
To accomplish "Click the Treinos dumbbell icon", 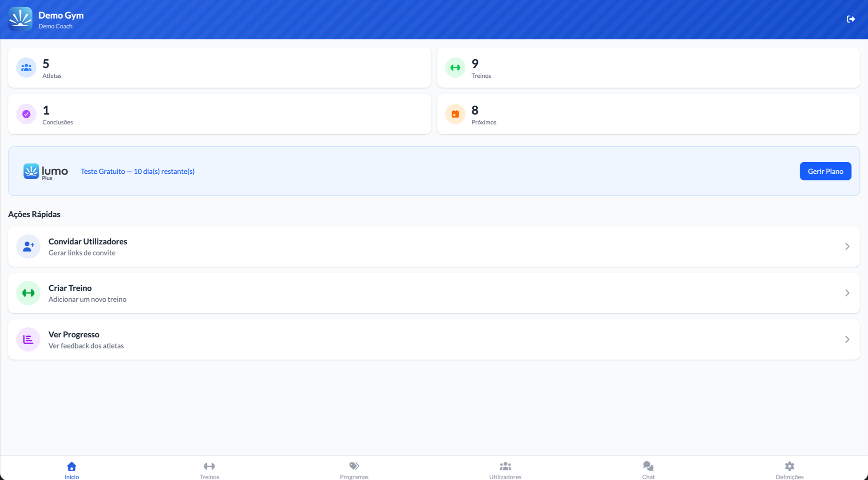I will pos(455,67).
